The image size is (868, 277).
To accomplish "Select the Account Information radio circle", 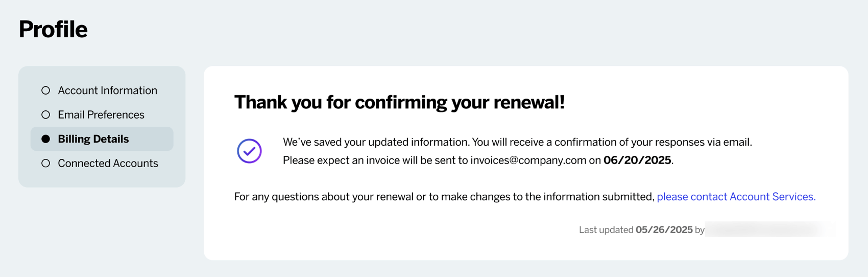I will coord(46,90).
